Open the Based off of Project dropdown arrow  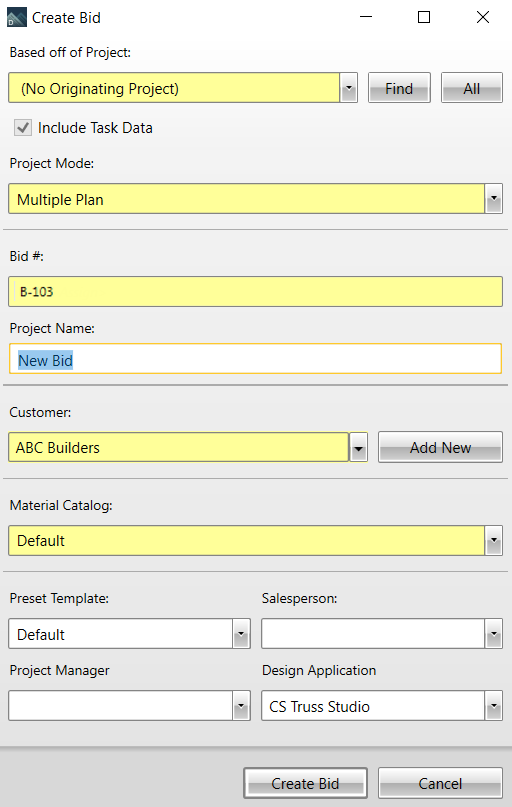tap(349, 88)
